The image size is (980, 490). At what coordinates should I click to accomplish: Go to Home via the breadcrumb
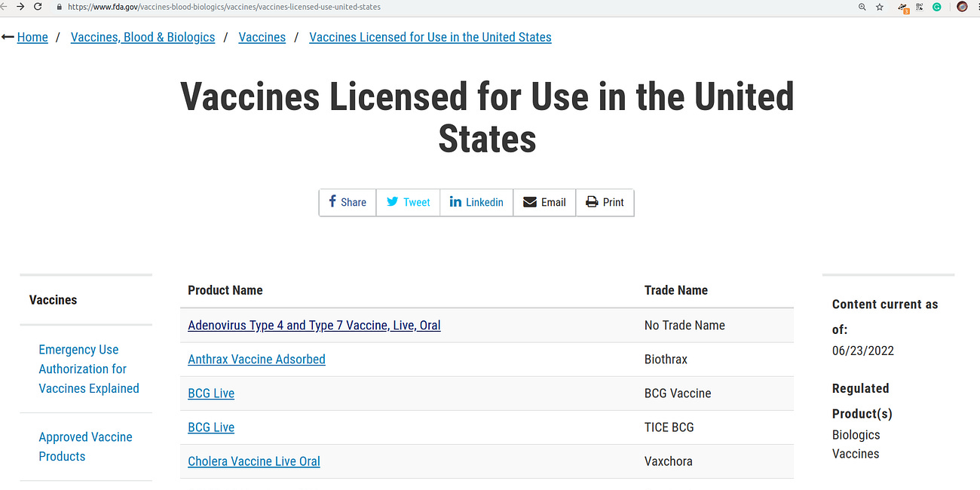[32, 36]
